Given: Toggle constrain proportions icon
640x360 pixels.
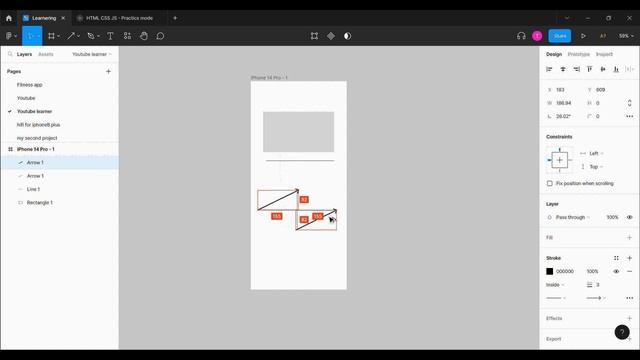Looking at the screenshot, I should point(630,103).
